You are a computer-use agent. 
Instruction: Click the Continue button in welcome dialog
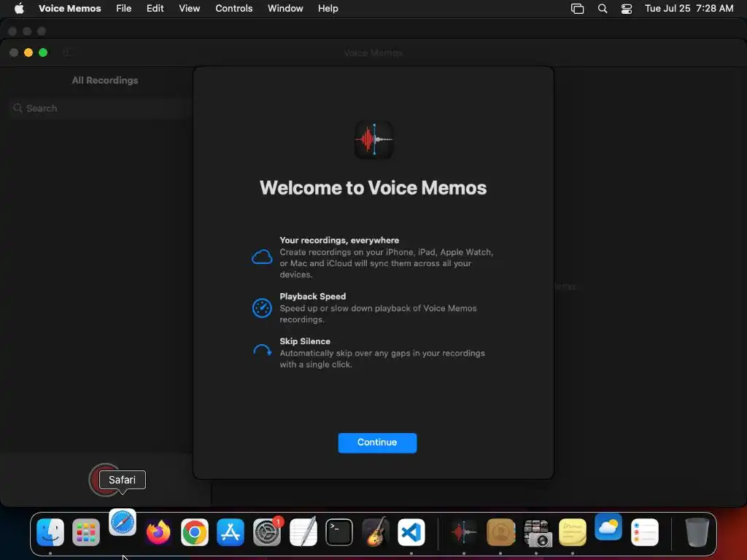[x=377, y=443]
